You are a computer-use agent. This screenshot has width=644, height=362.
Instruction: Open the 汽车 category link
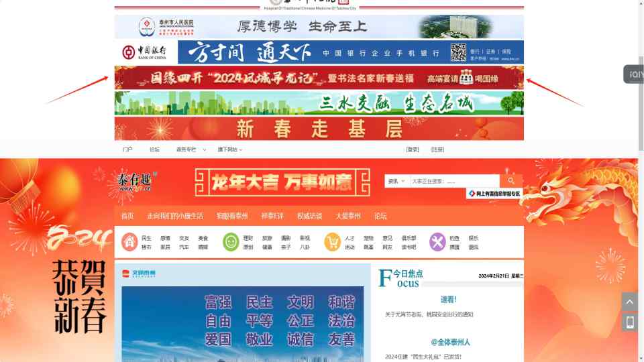(184, 247)
